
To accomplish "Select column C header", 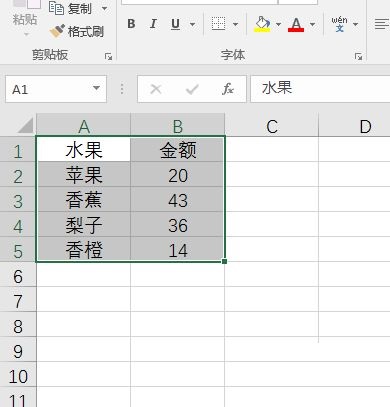I will point(272,126).
